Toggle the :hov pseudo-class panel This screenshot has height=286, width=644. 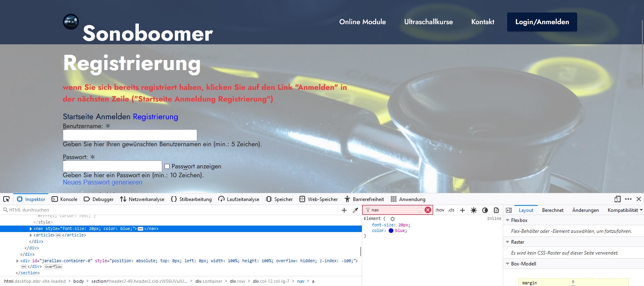tap(440, 210)
